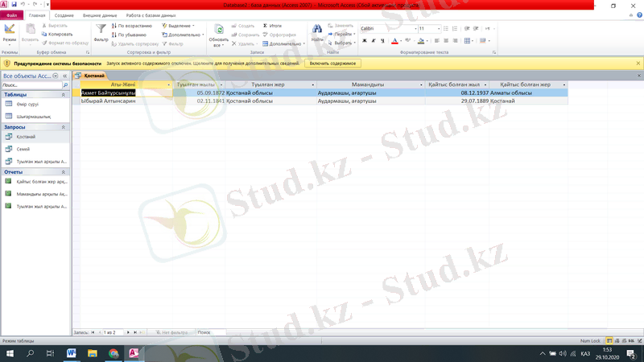
Task: Switch to the Создание ribbon tab
Action: 64,15
